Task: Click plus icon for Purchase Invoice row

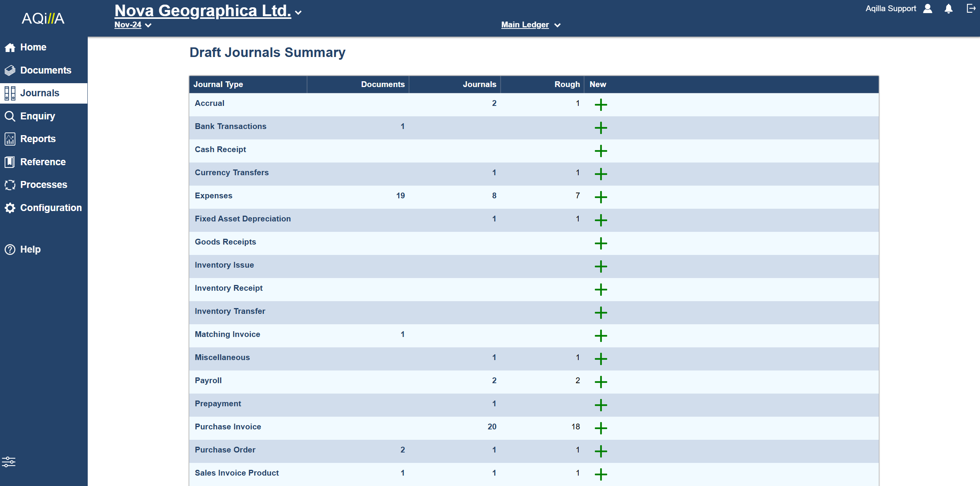Action: click(x=601, y=428)
